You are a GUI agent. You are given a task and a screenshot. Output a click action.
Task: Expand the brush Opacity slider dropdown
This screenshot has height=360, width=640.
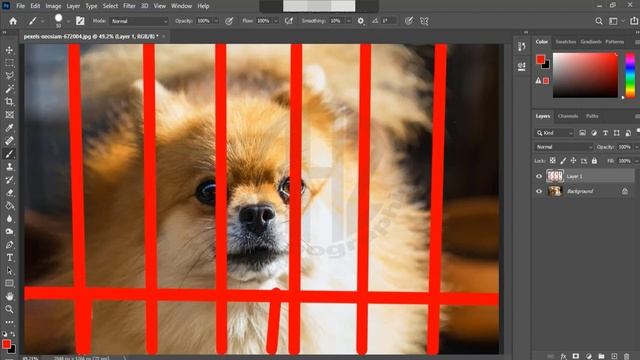point(216,21)
